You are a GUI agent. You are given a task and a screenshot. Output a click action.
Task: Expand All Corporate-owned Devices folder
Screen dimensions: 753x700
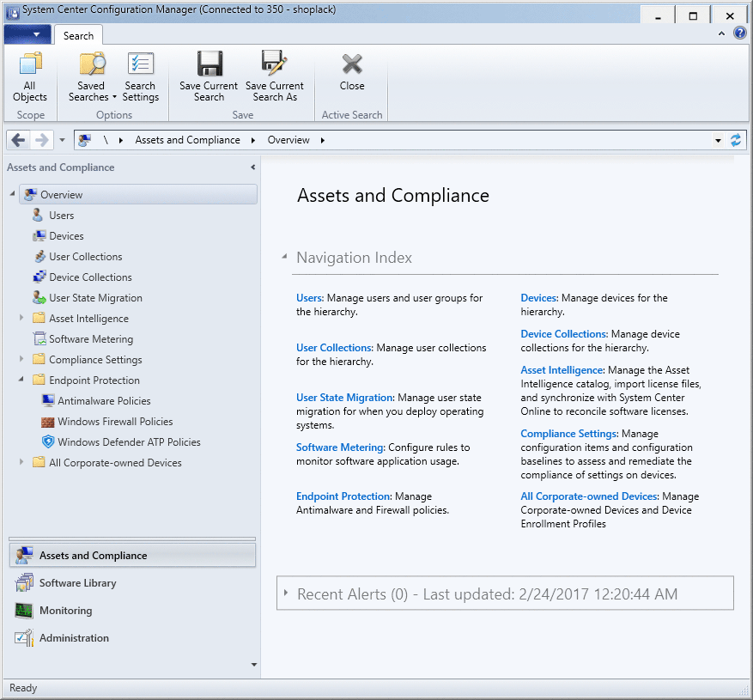pos(21,462)
